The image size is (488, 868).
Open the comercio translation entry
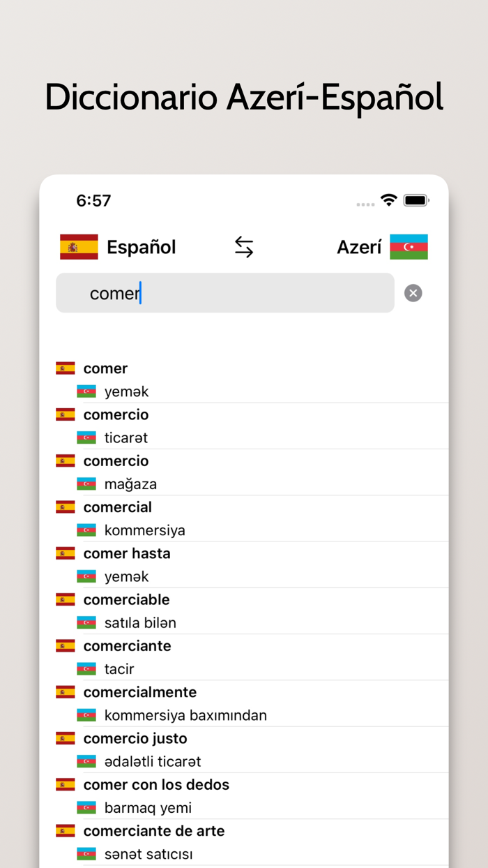point(116,414)
